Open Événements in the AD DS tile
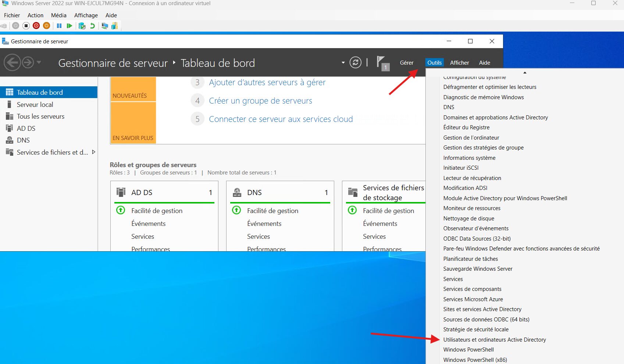Image resolution: width=624 pixels, height=364 pixels. point(148,223)
